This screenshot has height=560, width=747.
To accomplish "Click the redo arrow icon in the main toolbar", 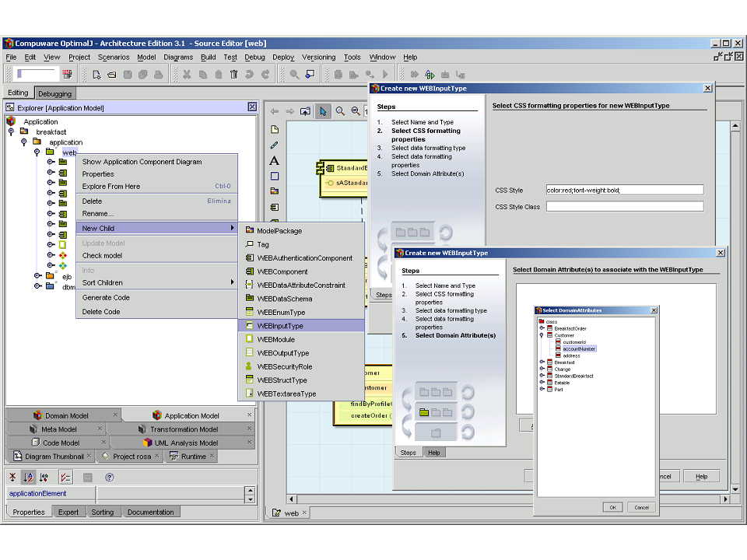I will [x=265, y=75].
